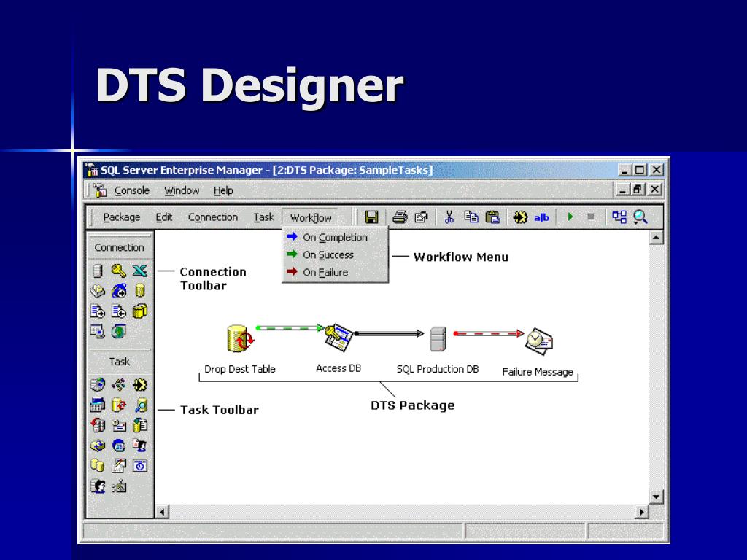This screenshot has height=560, width=747.
Task: Open the Console menu
Action: pyautogui.click(x=132, y=190)
